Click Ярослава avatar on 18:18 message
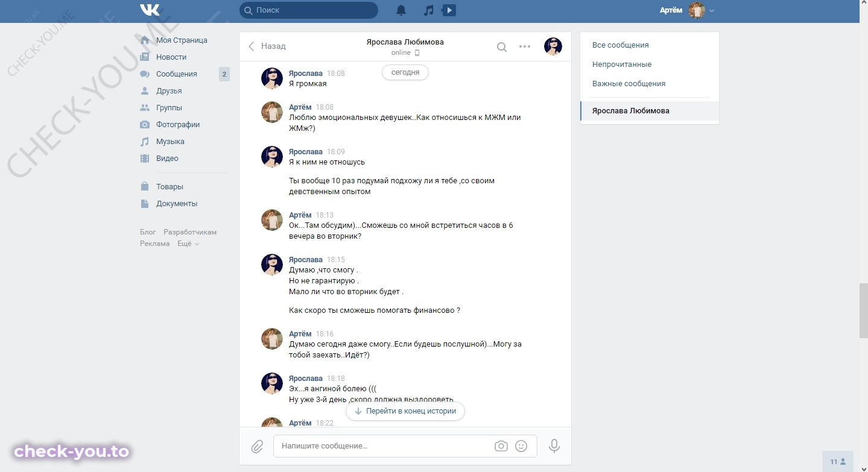868x472 pixels. tap(272, 383)
